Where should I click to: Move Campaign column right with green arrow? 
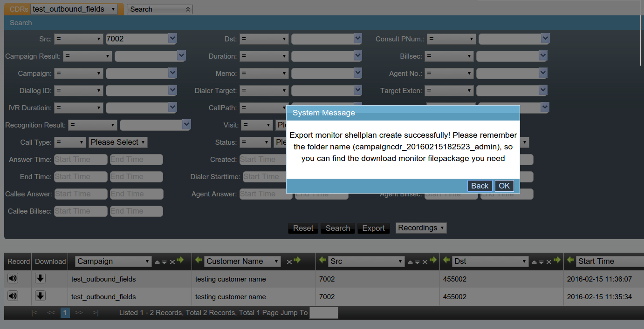click(180, 260)
